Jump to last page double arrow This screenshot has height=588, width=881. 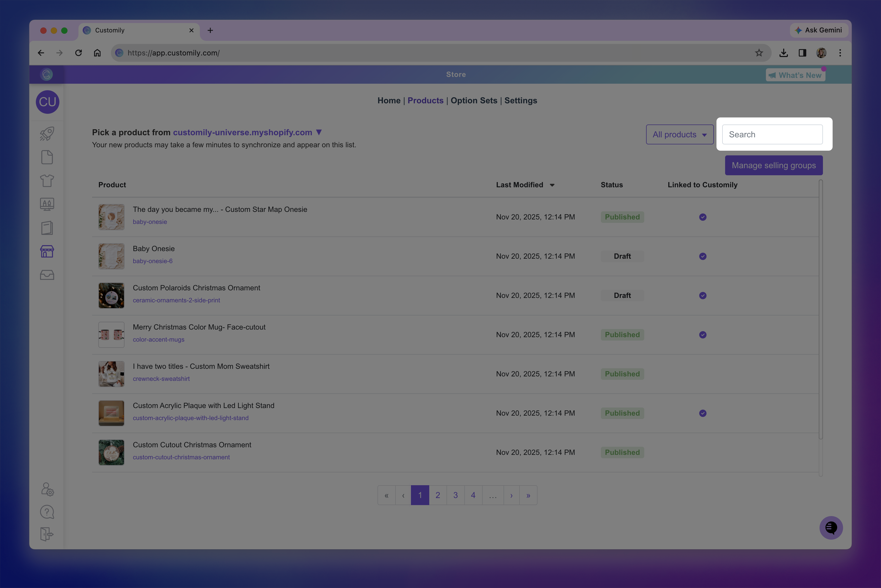point(528,495)
